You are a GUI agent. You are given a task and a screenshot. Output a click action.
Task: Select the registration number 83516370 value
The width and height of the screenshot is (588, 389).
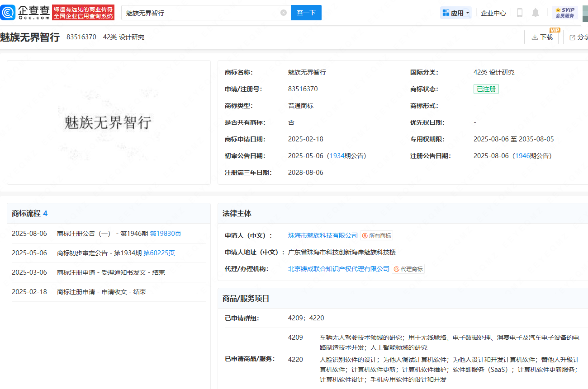coord(303,89)
